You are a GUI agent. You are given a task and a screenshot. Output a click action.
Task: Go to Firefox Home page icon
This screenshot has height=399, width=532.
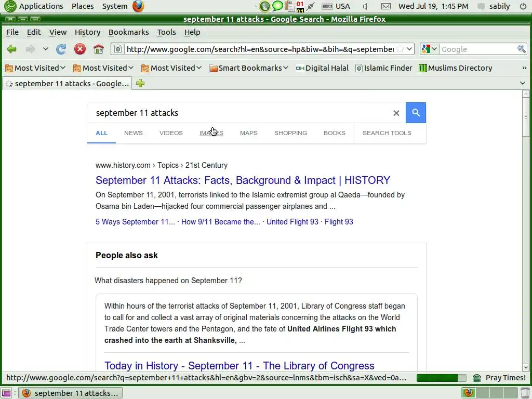point(98,49)
